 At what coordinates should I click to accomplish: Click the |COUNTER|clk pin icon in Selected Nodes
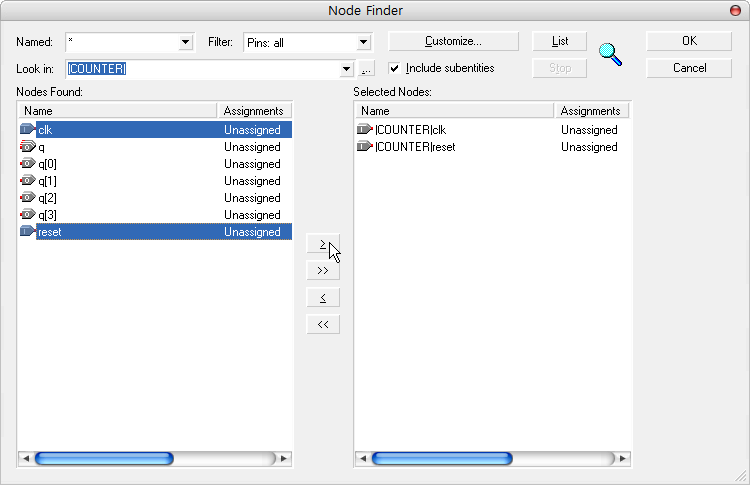(364, 130)
